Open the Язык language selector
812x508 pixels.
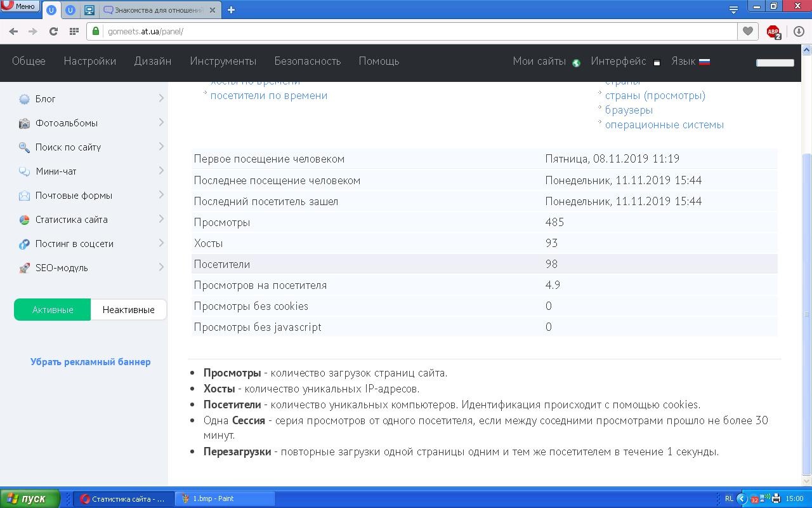(x=683, y=61)
